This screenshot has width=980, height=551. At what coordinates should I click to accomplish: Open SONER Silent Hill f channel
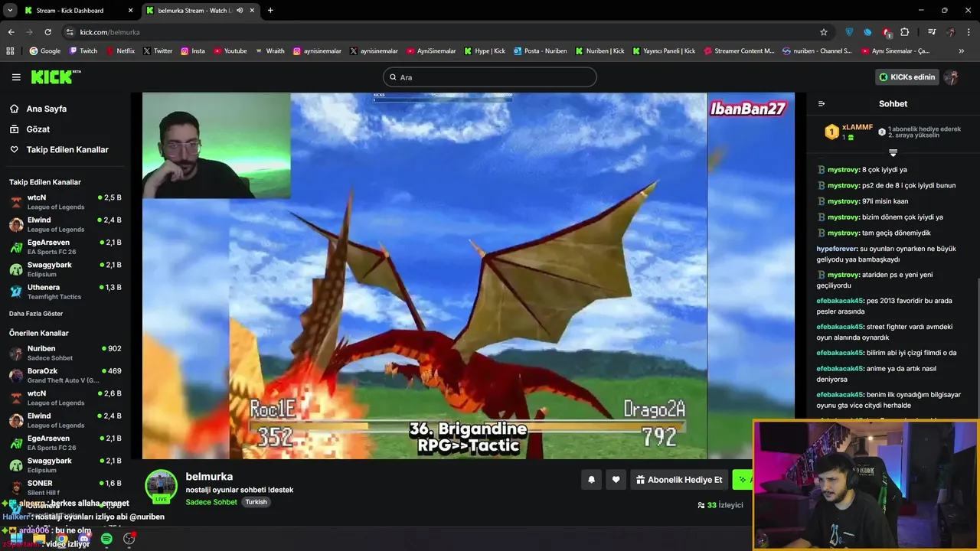click(65, 487)
